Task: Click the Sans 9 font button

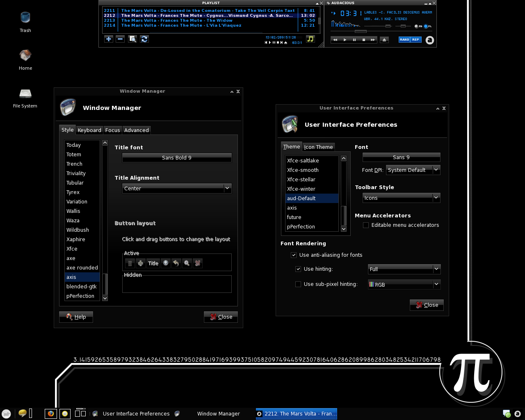Action: 401,157
